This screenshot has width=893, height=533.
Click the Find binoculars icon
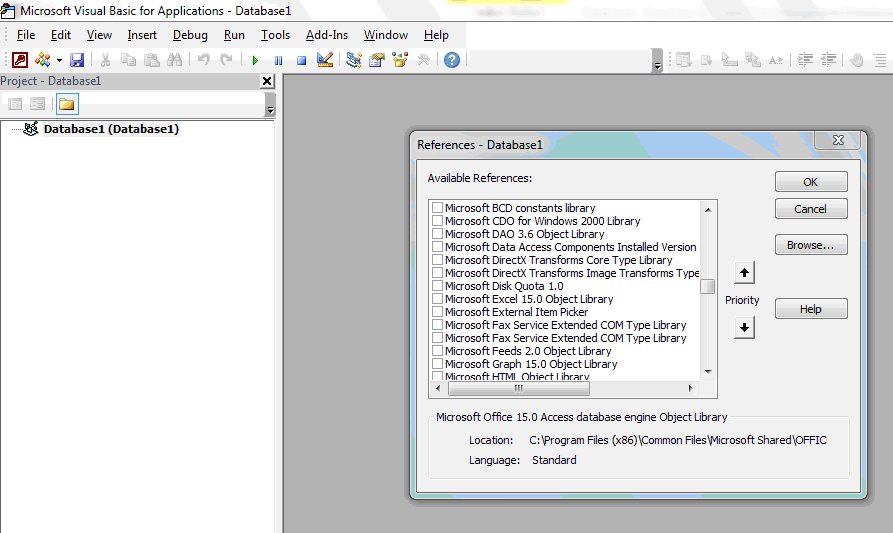pyautogui.click(x=174, y=59)
